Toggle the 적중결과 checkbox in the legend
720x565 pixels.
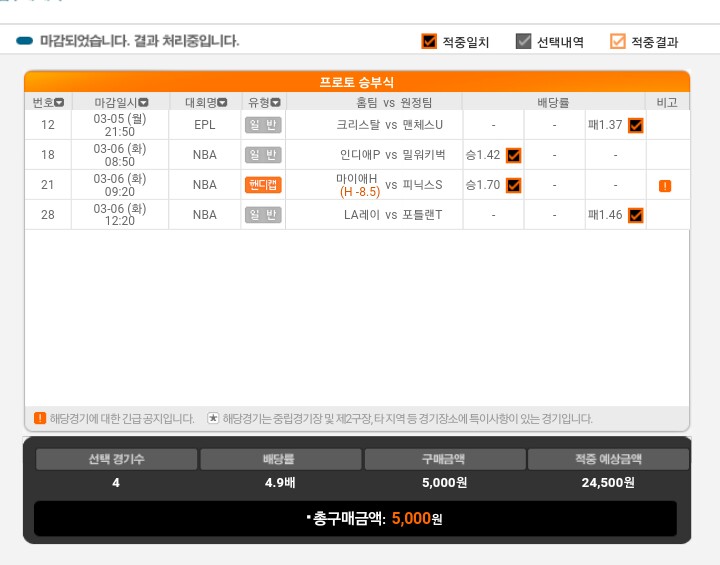618,41
